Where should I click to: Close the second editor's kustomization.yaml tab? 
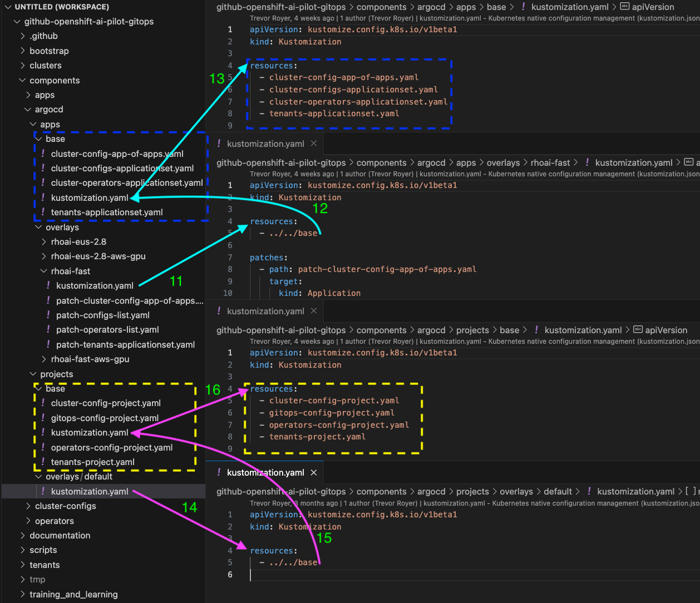click(x=314, y=144)
